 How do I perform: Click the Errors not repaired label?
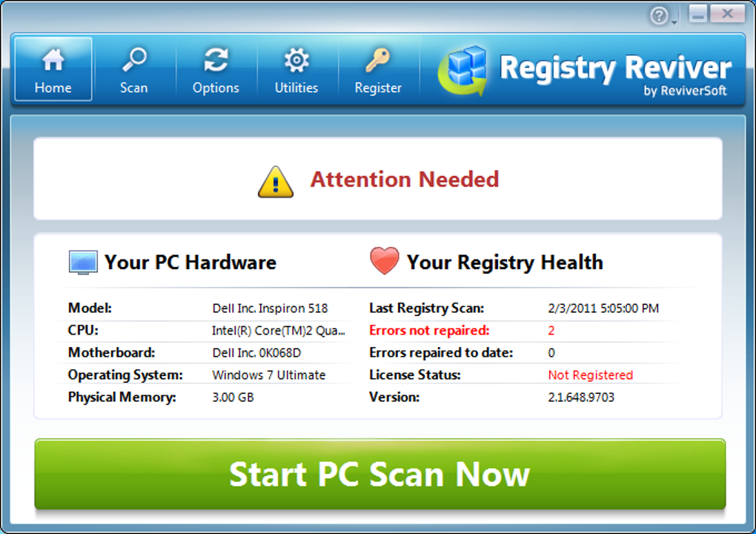click(429, 331)
